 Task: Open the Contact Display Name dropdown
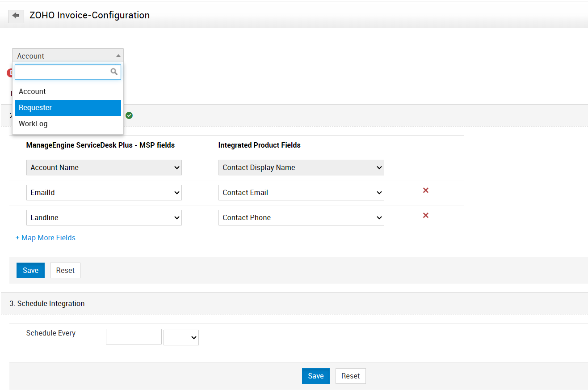click(x=301, y=168)
